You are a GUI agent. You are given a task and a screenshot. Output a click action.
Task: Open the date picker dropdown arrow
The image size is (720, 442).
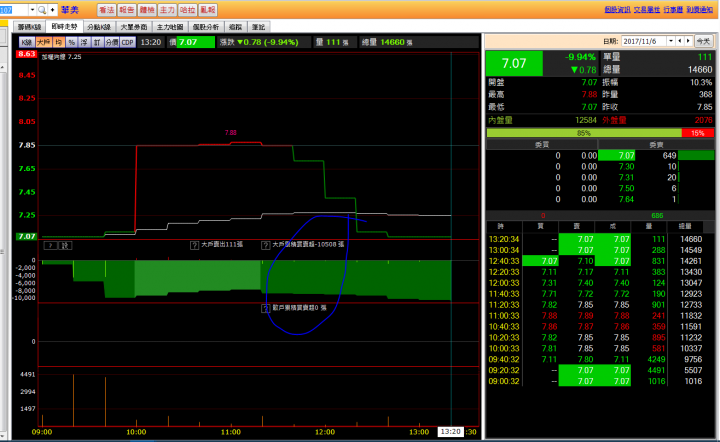(x=671, y=41)
